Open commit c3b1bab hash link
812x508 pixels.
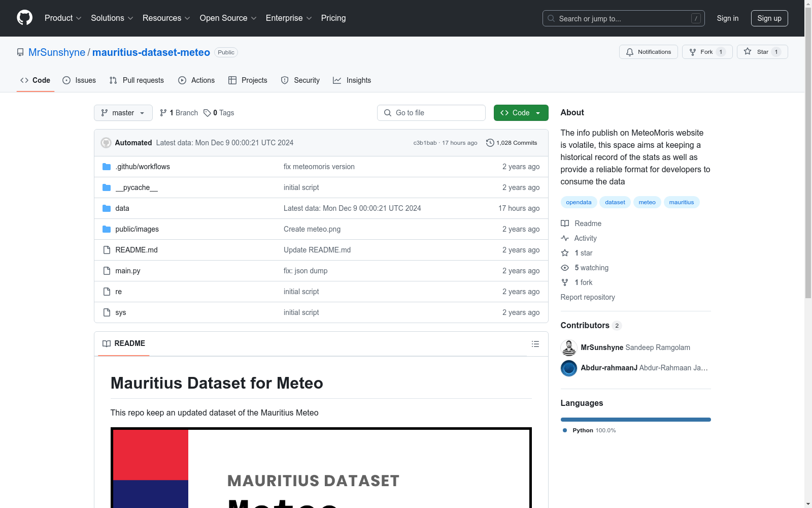click(x=425, y=143)
